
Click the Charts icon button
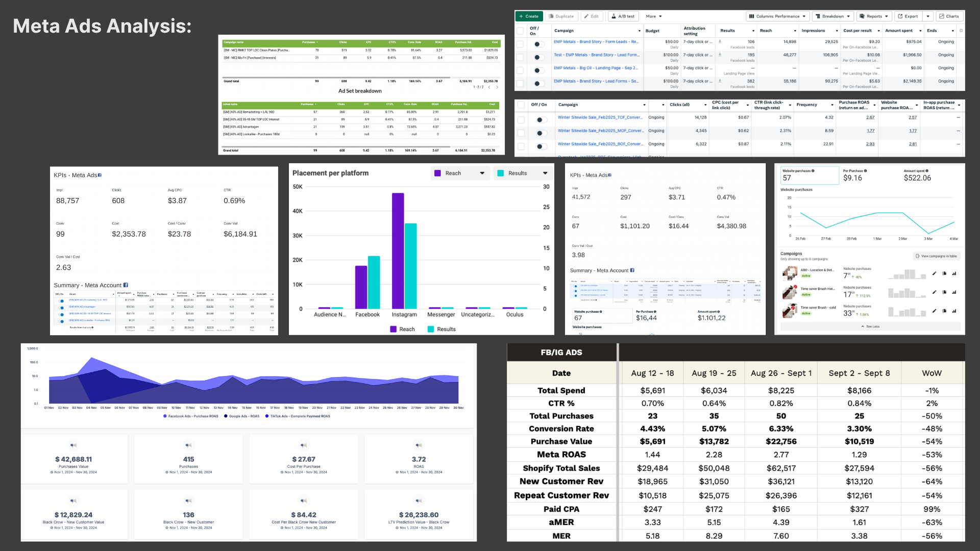pyautogui.click(x=949, y=16)
